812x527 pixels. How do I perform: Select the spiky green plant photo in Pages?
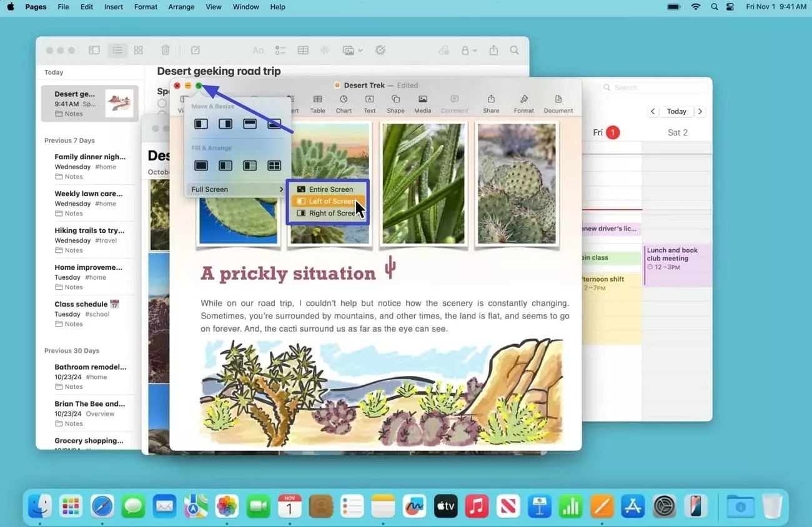pyautogui.click(x=423, y=183)
